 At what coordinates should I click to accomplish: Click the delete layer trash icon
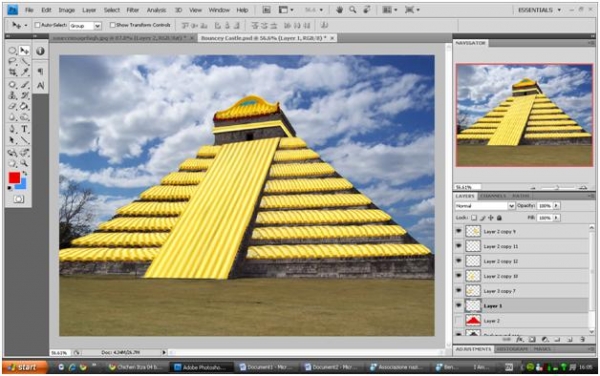click(582, 339)
